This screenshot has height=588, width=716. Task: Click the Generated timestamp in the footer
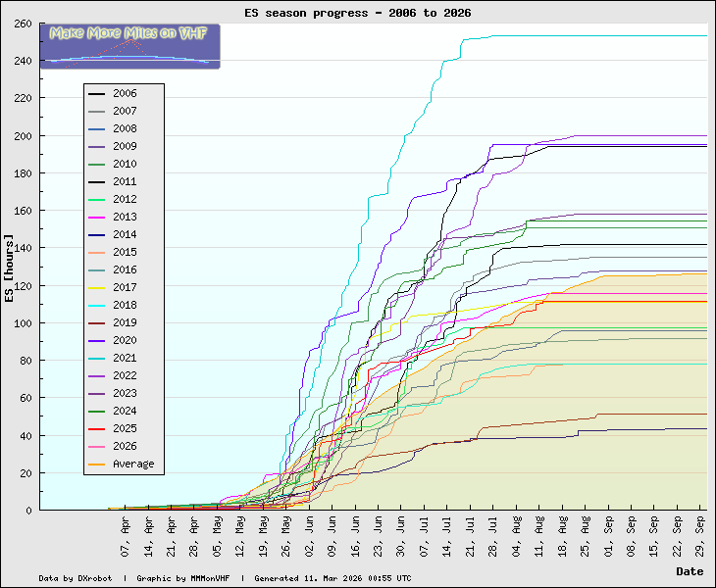coord(332,578)
